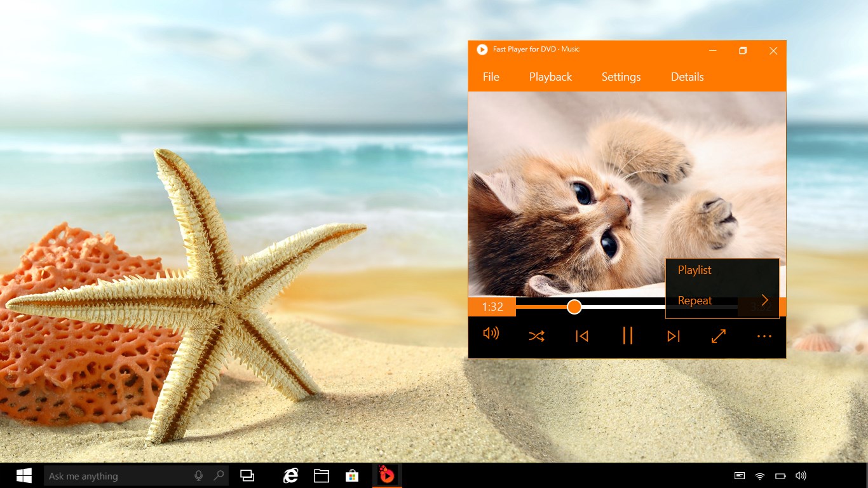Open the Playback menu

tap(550, 76)
